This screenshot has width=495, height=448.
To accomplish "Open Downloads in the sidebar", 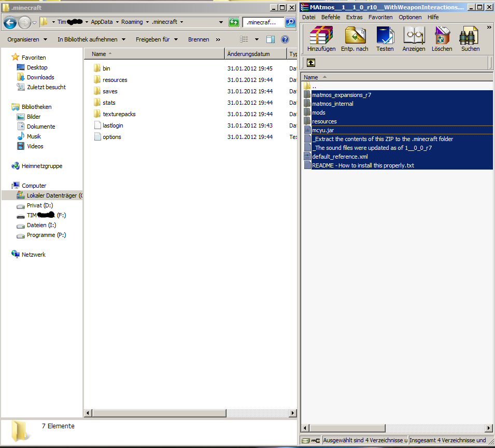I will point(35,77).
